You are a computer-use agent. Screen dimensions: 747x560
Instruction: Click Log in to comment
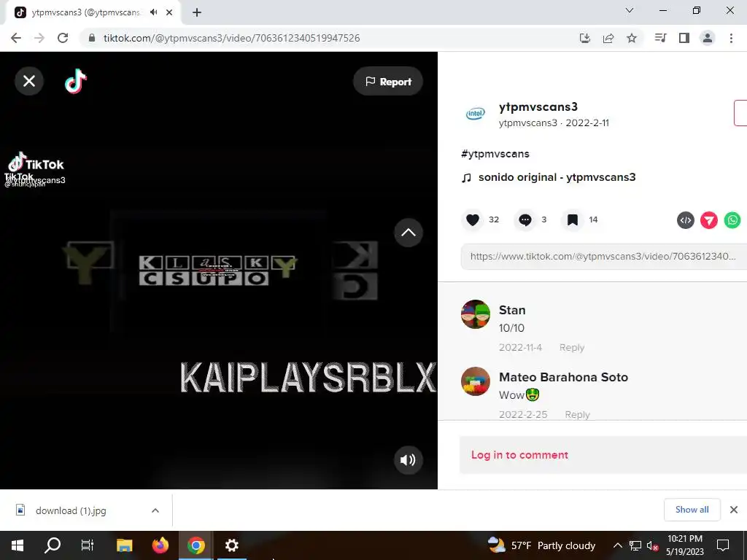[519, 455]
